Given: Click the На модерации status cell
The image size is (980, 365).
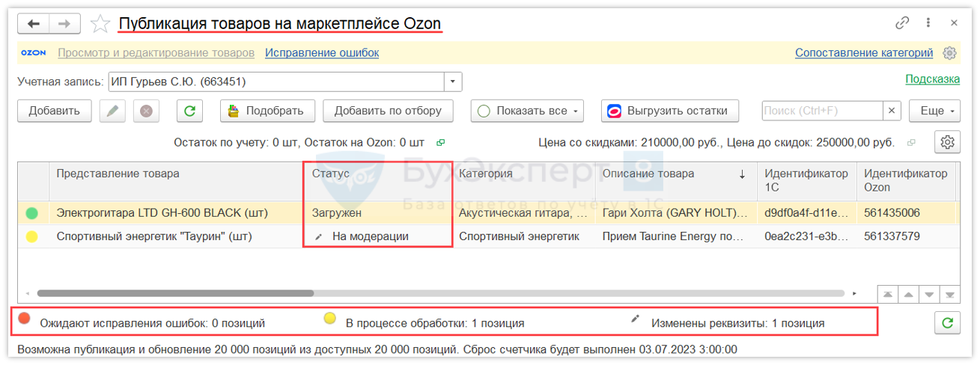Looking at the screenshot, I should point(377,236).
